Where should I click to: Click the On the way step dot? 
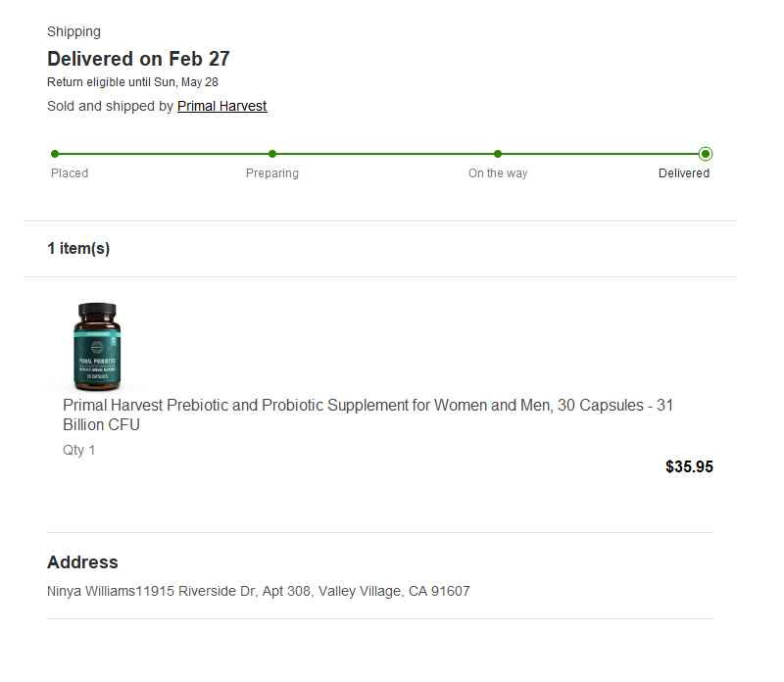point(498,154)
